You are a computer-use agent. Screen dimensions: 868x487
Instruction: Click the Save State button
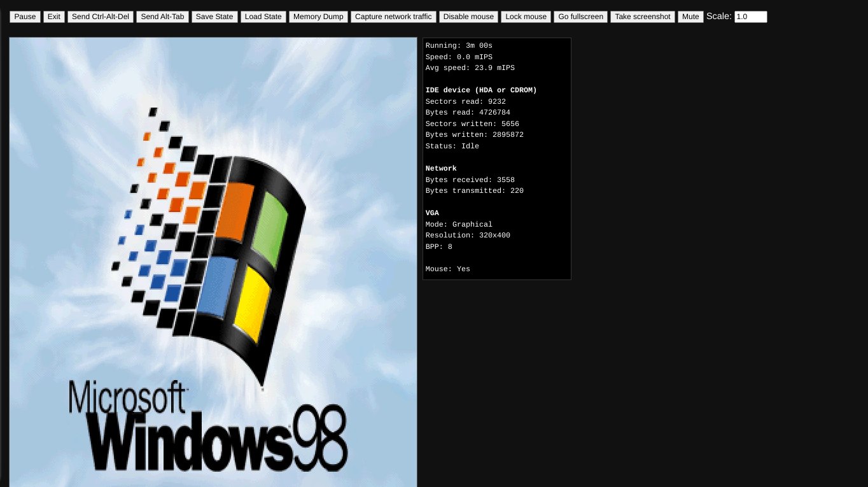tap(214, 17)
